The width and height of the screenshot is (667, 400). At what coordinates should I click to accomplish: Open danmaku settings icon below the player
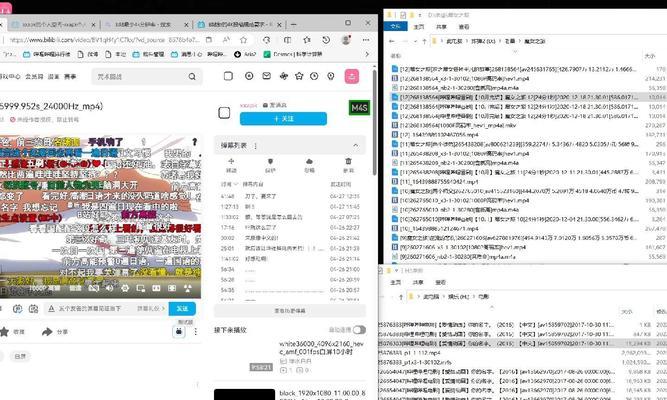(x=33, y=309)
